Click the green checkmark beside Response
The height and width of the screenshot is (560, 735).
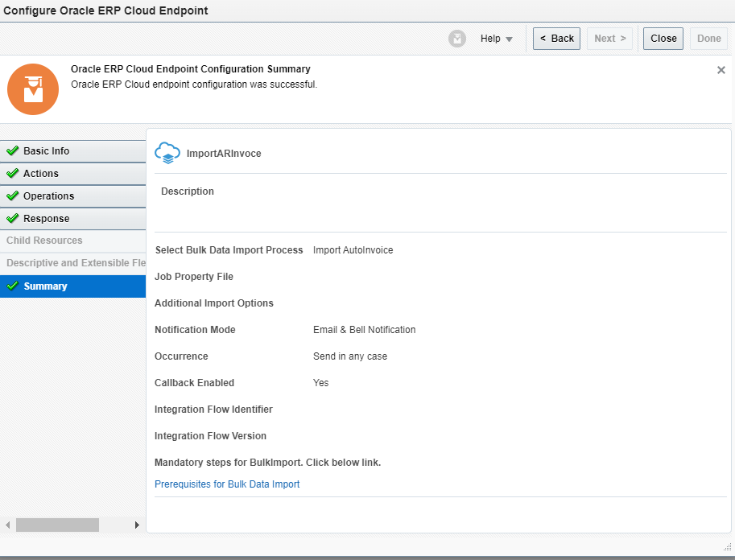point(14,218)
